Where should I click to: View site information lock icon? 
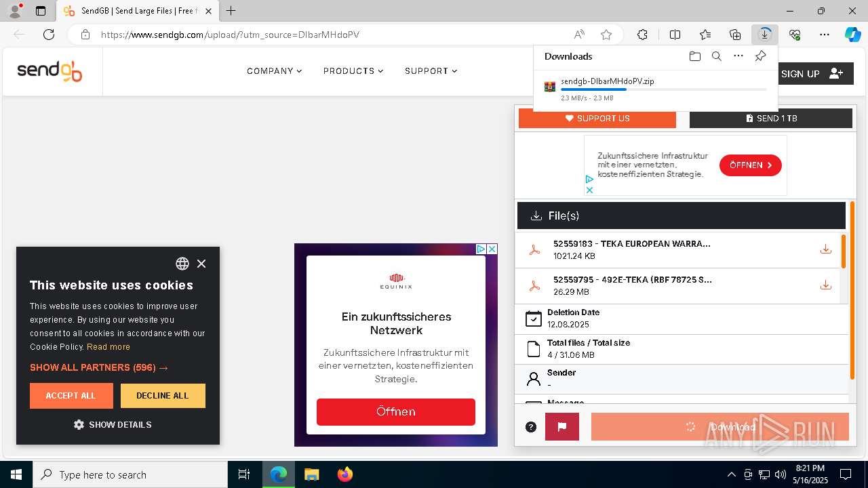[85, 35]
